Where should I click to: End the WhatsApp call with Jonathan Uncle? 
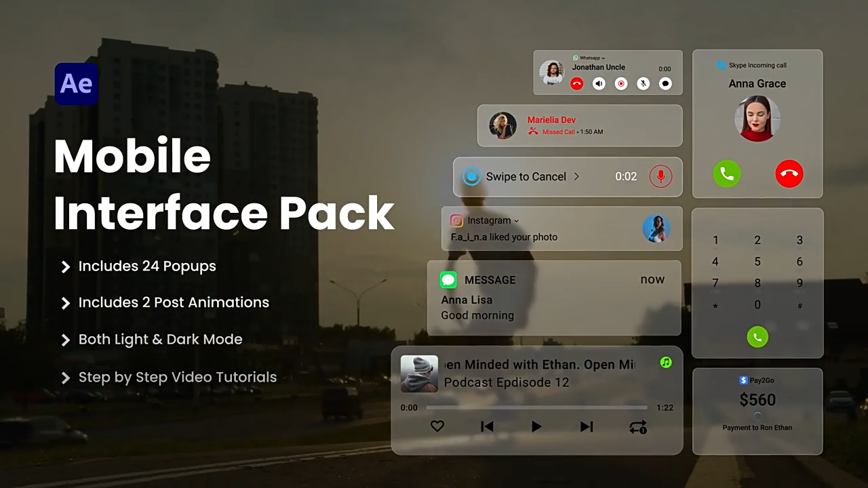(x=576, y=83)
